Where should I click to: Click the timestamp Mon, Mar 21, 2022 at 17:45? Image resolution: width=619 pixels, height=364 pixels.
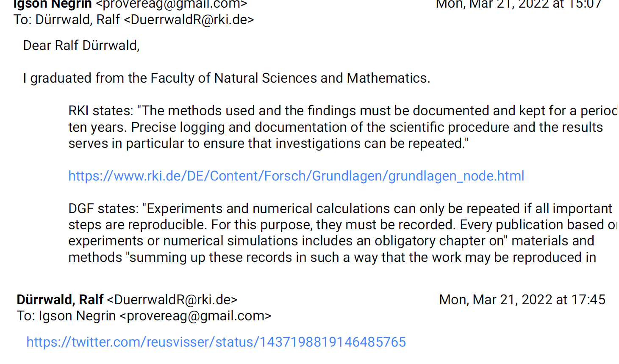522,300
